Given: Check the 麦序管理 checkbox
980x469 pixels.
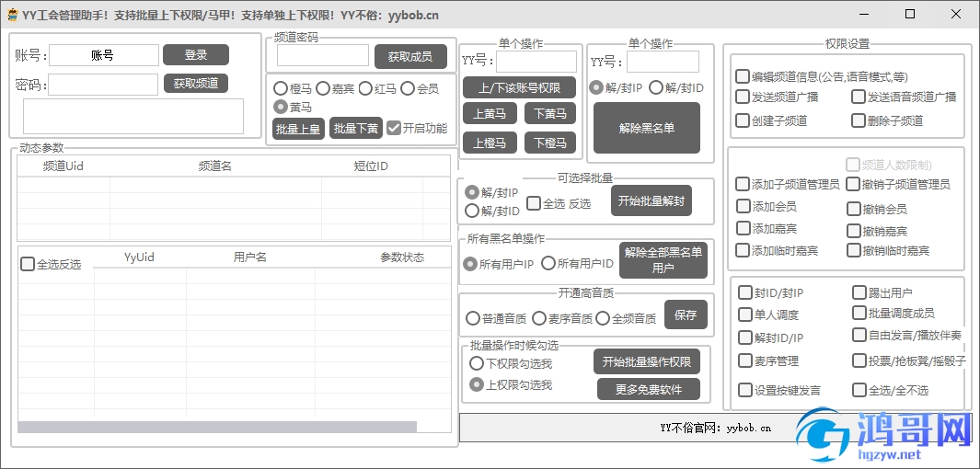Looking at the screenshot, I should pyautogui.click(x=745, y=360).
